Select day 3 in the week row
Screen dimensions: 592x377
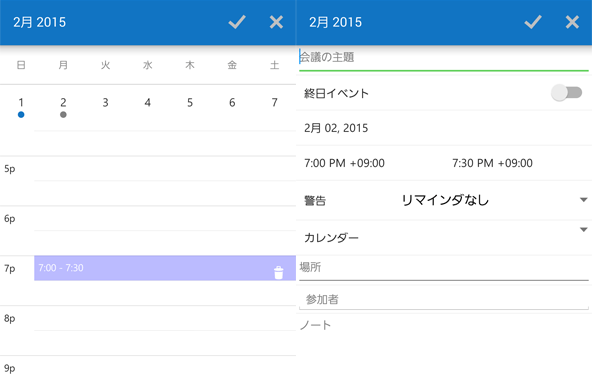(105, 103)
